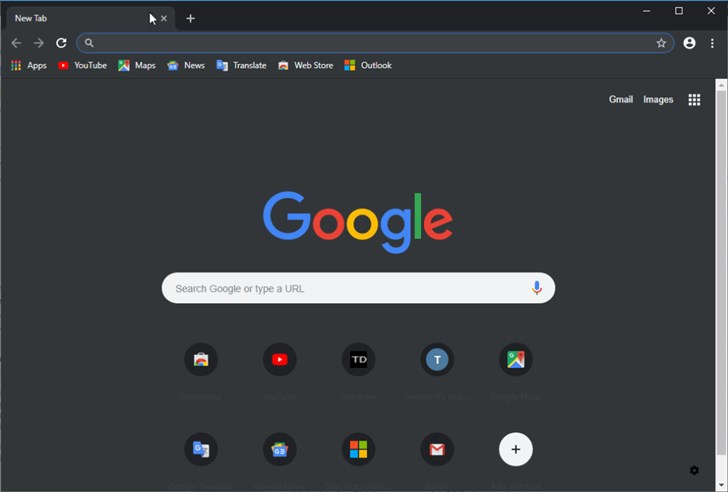Open the Microsoft logo shortcut tile
Screen dimensions: 728x492
click(x=358, y=449)
